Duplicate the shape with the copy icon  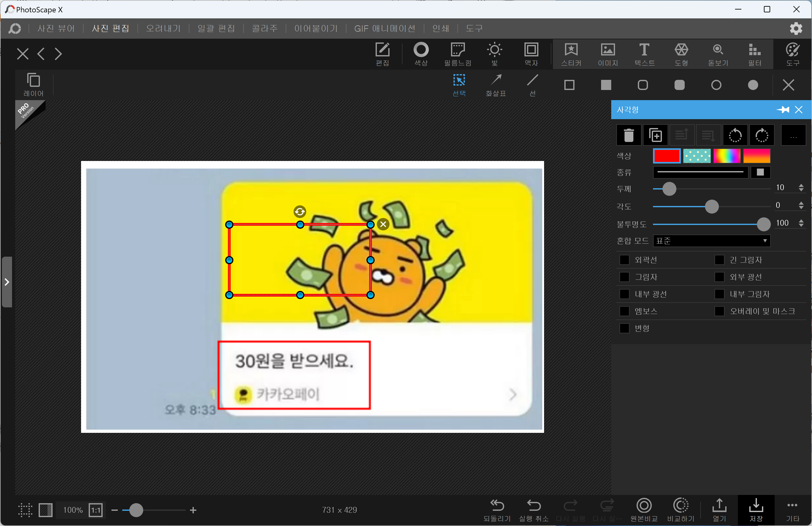(x=655, y=136)
